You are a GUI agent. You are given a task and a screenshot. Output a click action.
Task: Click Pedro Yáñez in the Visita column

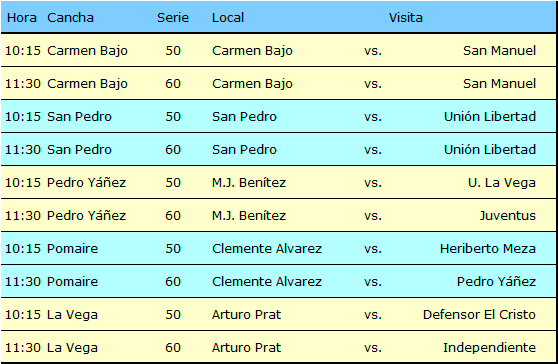pyautogui.click(x=496, y=281)
